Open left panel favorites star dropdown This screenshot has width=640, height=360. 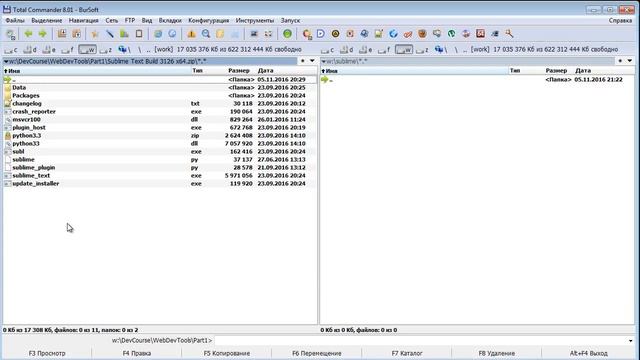(302, 61)
